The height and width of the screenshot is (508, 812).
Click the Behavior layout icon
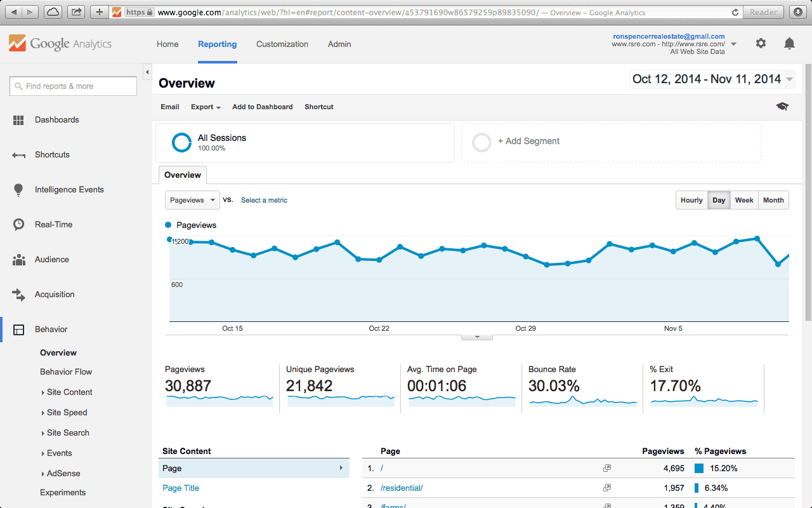(19, 330)
